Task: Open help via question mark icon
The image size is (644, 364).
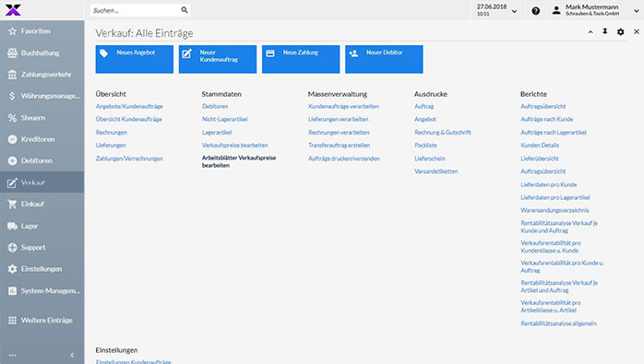Action: (535, 11)
